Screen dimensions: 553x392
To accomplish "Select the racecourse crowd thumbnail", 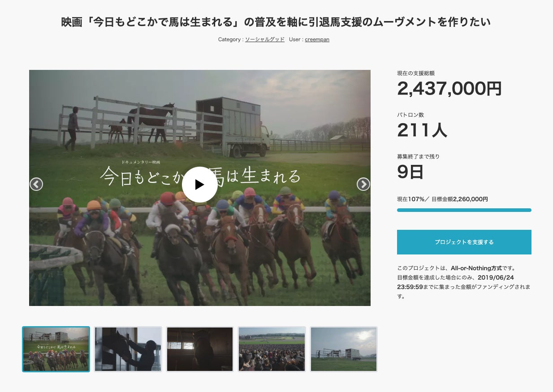I will point(272,349).
